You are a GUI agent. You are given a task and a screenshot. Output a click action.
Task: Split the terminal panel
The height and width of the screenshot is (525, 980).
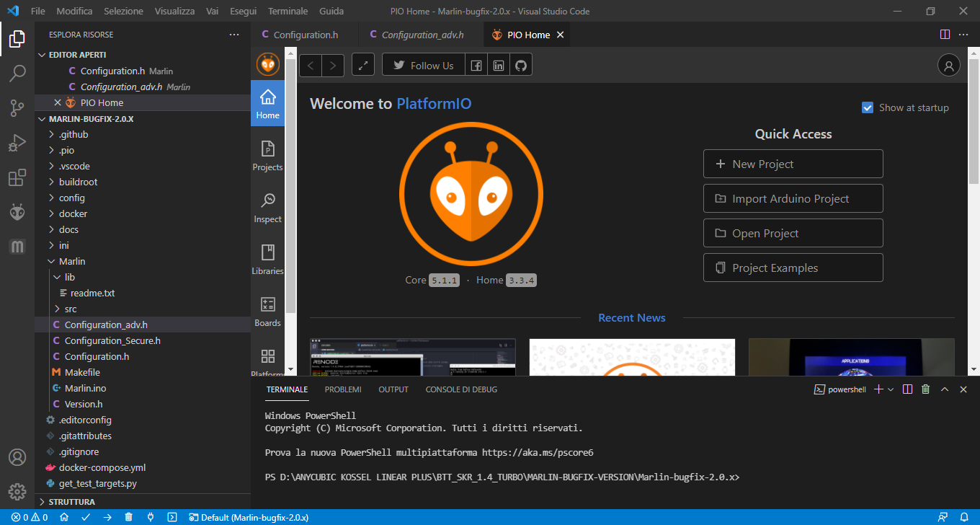pyautogui.click(x=907, y=389)
